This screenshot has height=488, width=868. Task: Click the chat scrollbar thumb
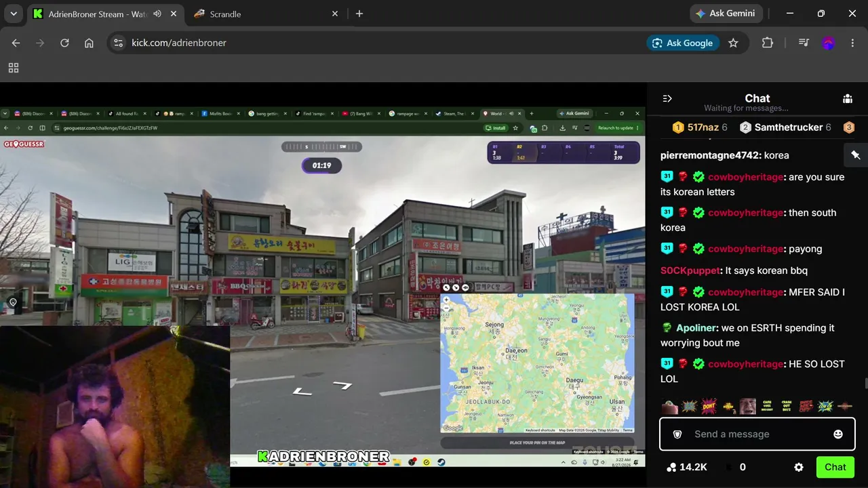[x=865, y=384]
